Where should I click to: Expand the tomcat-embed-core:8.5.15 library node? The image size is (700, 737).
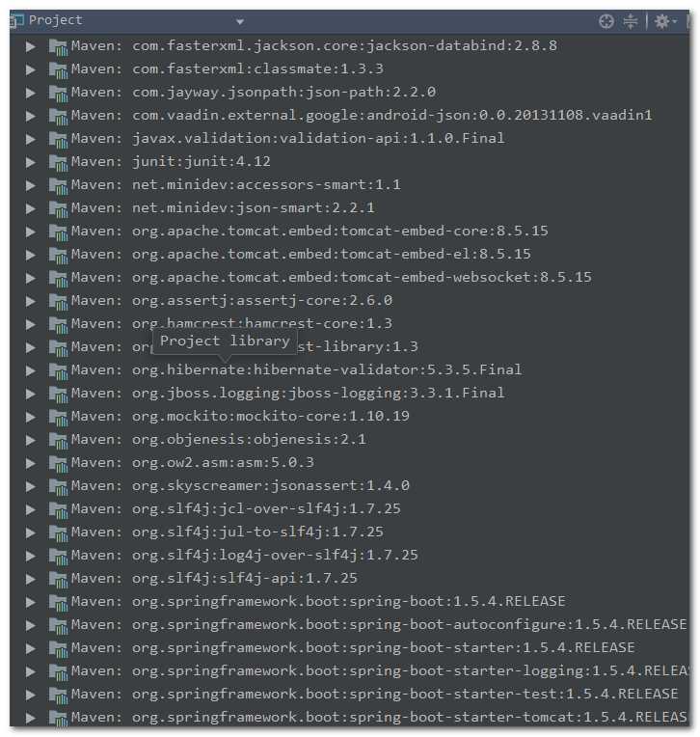tap(31, 232)
